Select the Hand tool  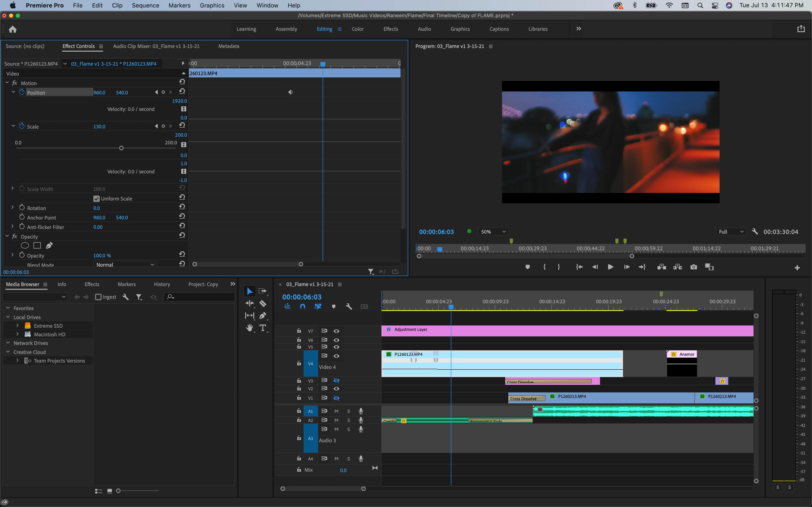tap(249, 328)
